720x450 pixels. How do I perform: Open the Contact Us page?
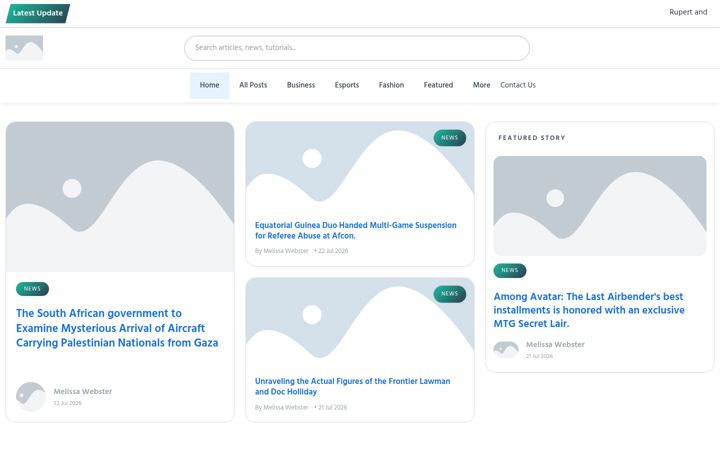tap(518, 85)
